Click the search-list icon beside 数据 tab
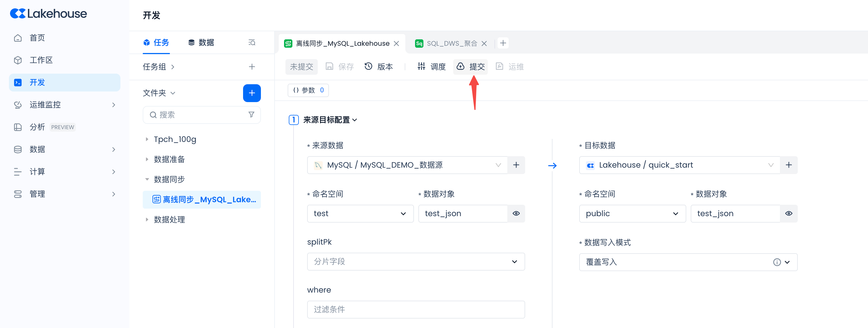 click(x=252, y=42)
